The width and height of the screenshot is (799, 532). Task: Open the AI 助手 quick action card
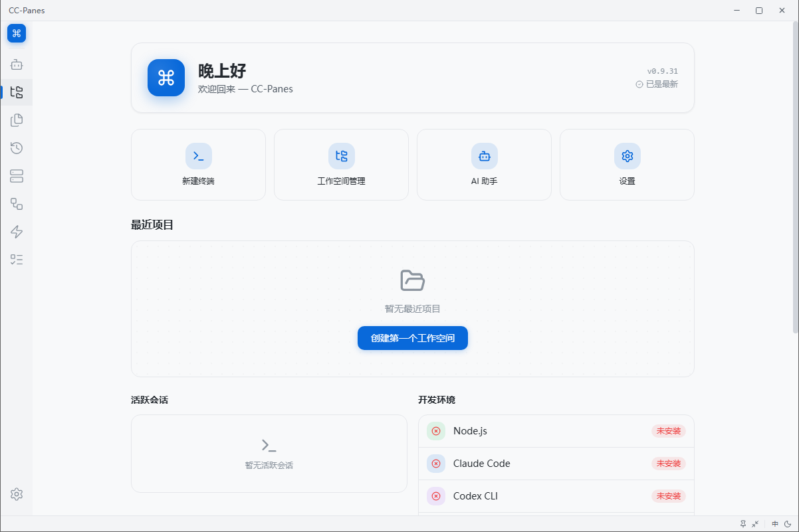484,165
